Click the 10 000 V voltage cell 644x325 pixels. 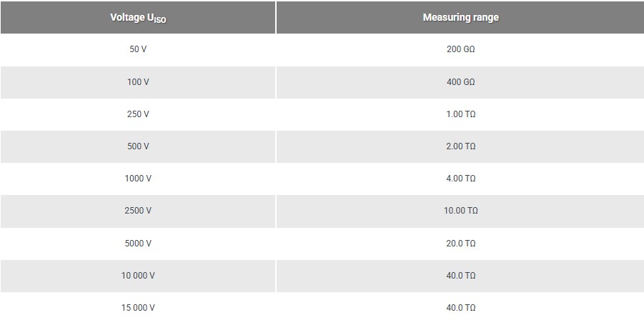click(x=138, y=276)
